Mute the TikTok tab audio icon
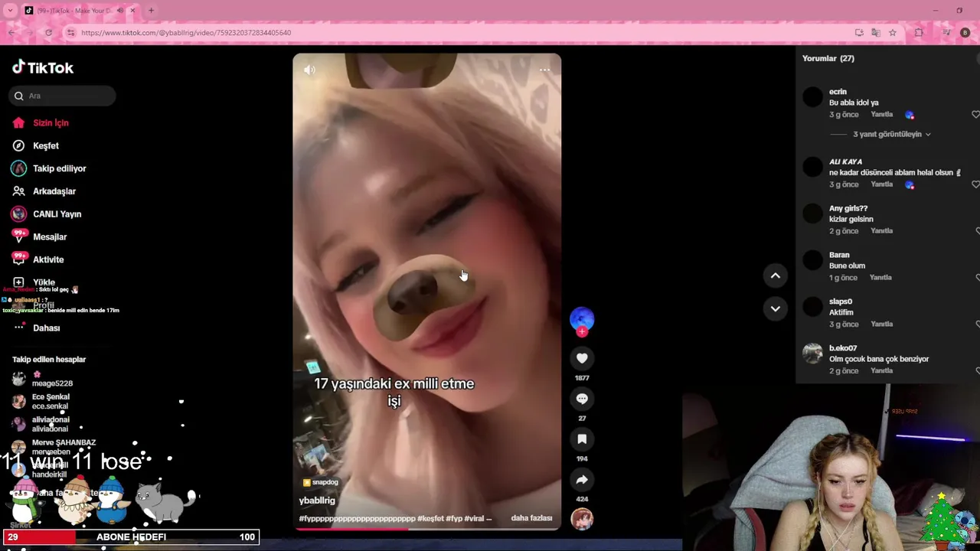The width and height of the screenshot is (980, 551). [x=119, y=11]
